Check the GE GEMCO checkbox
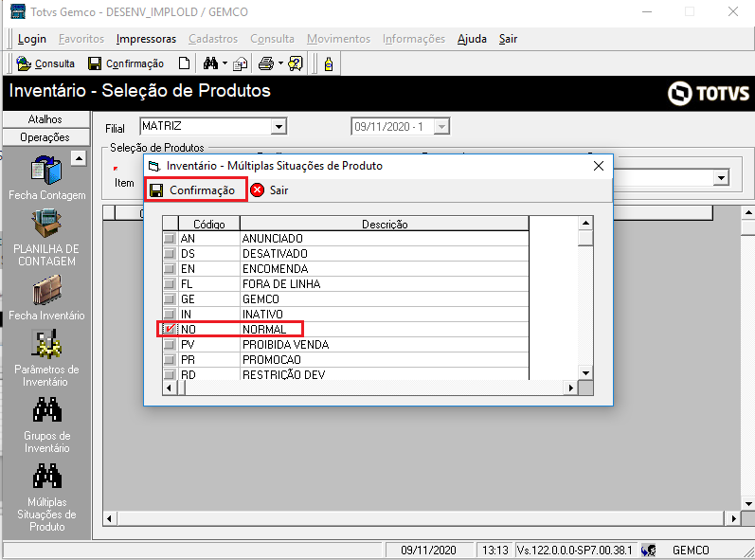755x560 pixels. (170, 299)
